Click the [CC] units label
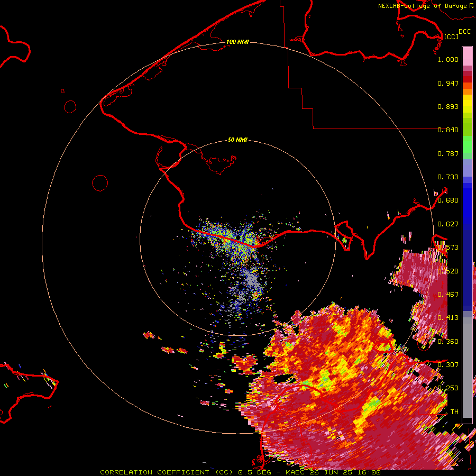The height and width of the screenshot is (476, 476). tap(451, 36)
